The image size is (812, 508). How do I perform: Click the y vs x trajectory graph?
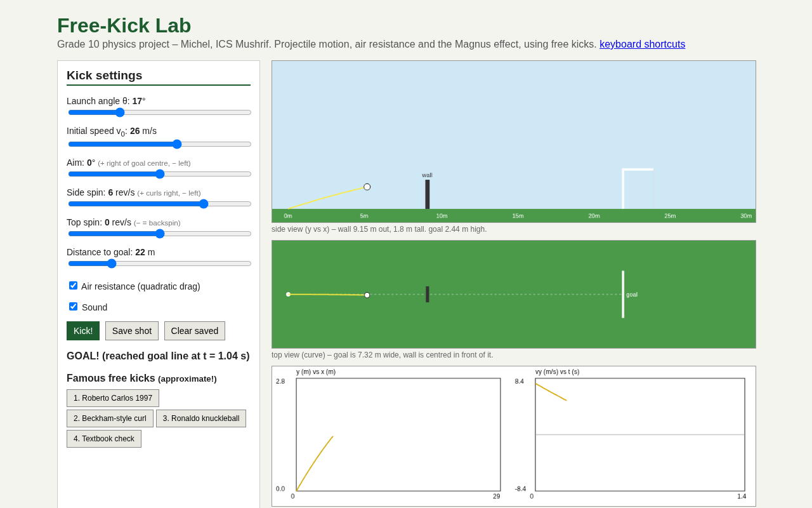tap(398, 435)
